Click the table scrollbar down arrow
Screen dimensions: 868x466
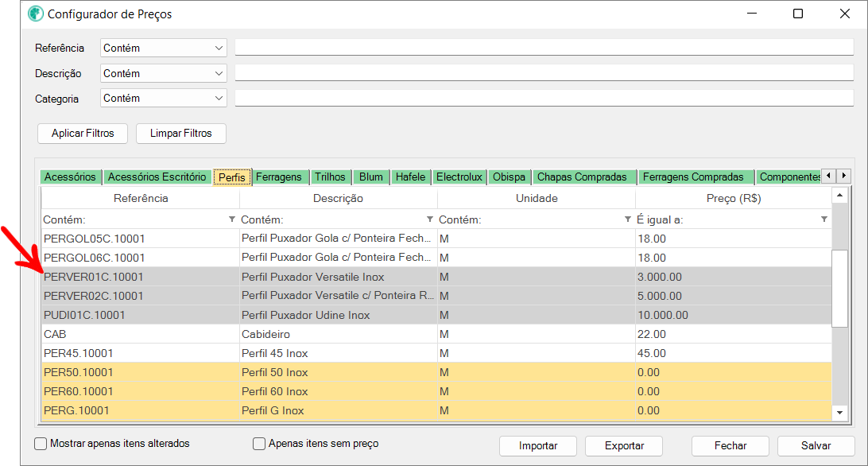pyautogui.click(x=839, y=412)
